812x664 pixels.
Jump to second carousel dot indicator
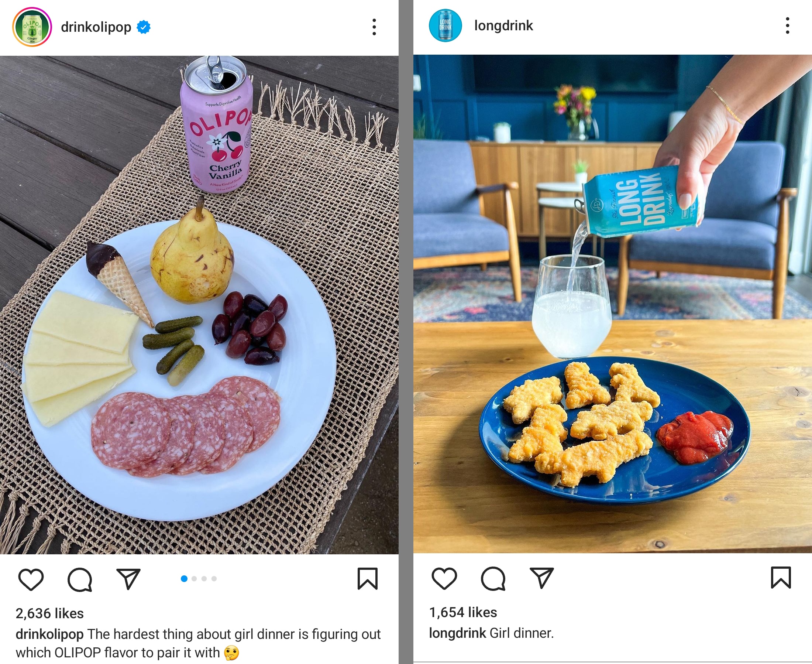[x=194, y=579]
